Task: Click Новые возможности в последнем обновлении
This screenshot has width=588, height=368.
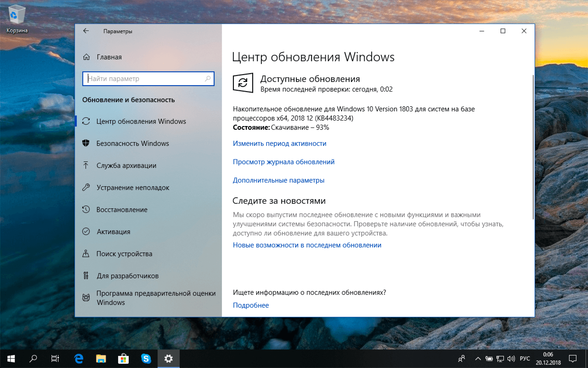Action: (307, 245)
